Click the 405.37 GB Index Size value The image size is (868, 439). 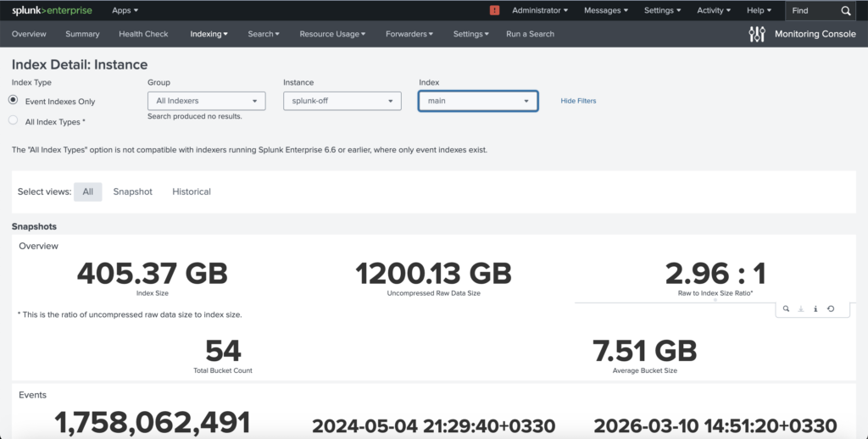pos(153,273)
